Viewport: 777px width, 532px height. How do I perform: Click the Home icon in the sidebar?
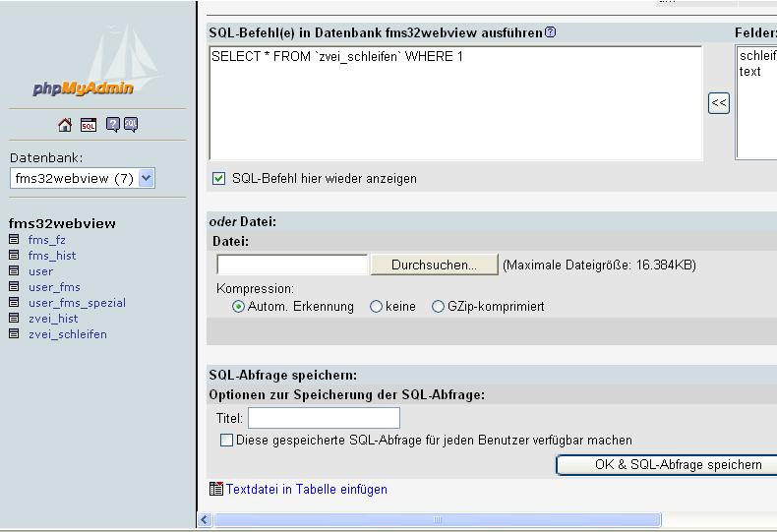65,125
